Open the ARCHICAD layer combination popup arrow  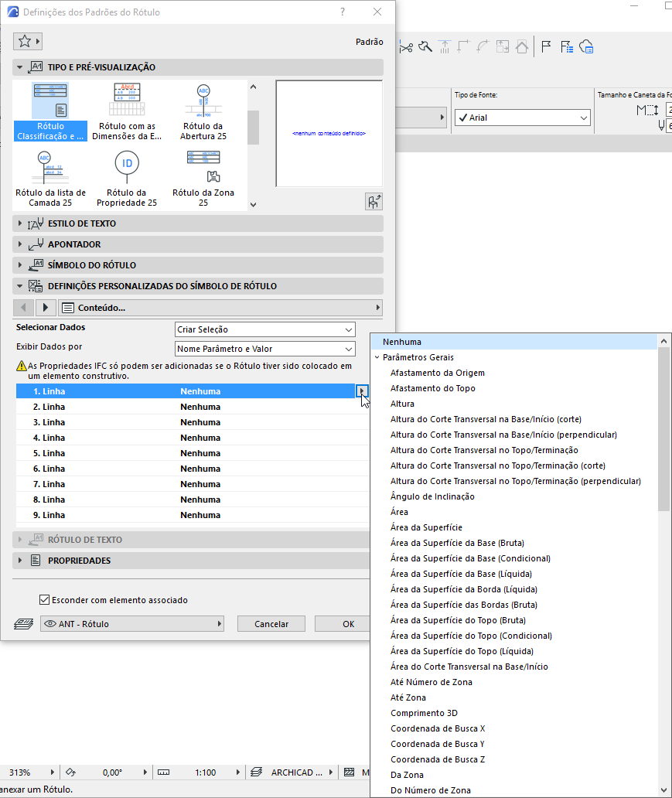(330, 772)
